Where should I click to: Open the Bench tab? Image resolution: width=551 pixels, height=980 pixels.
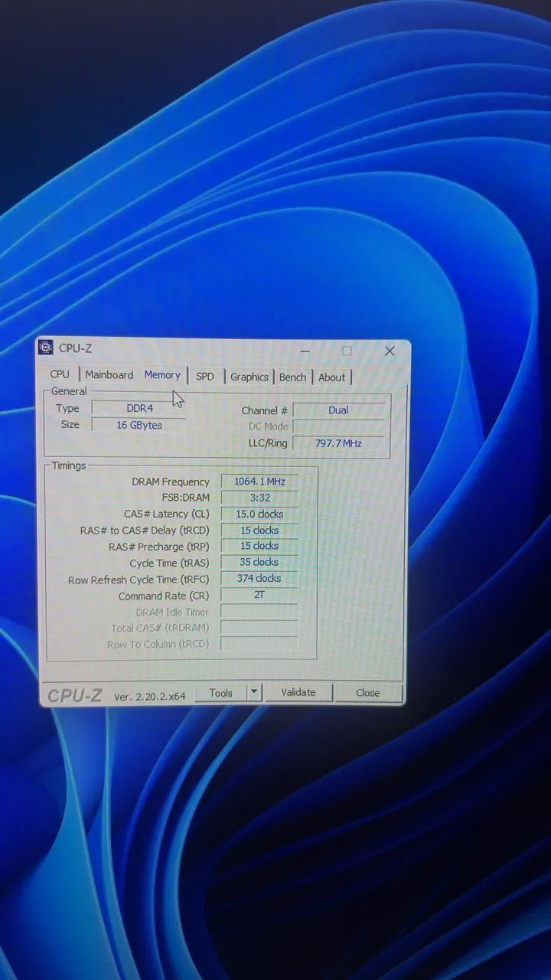pyautogui.click(x=292, y=377)
